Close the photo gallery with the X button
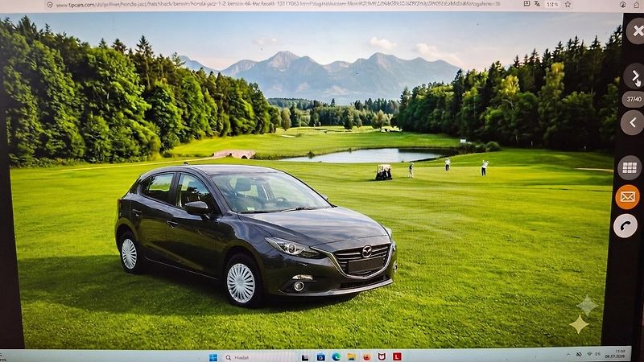Viewport: 644px width, 362px height. click(x=636, y=31)
